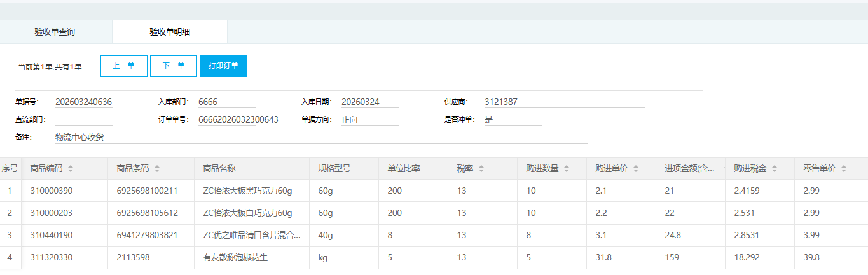Click empty 直流部门 input field
This screenshot has width=868, height=275.
pyautogui.click(x=83, y=119)
